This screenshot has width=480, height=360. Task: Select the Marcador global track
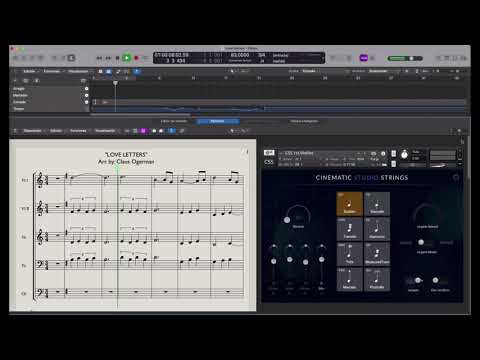[20, 95]
